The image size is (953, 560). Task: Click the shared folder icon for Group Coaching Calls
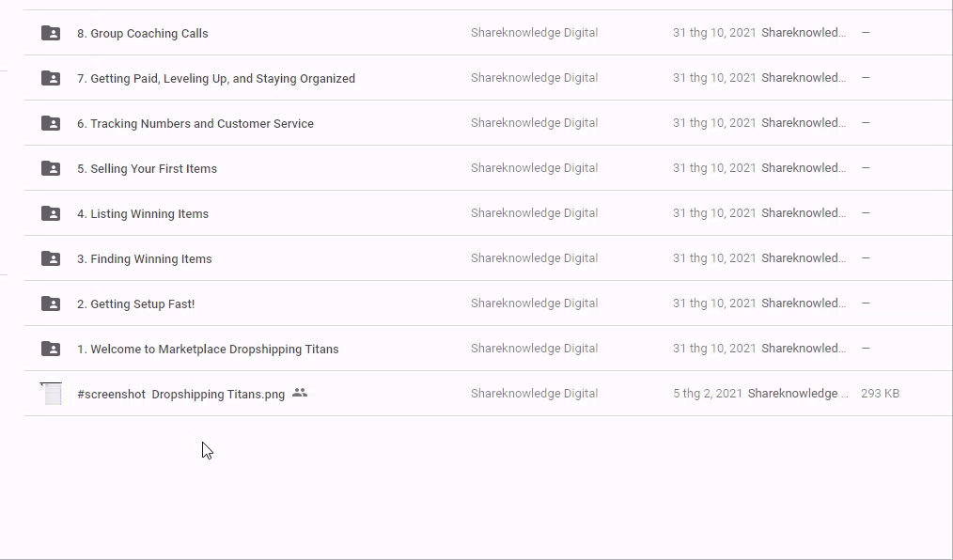(51, 33)
